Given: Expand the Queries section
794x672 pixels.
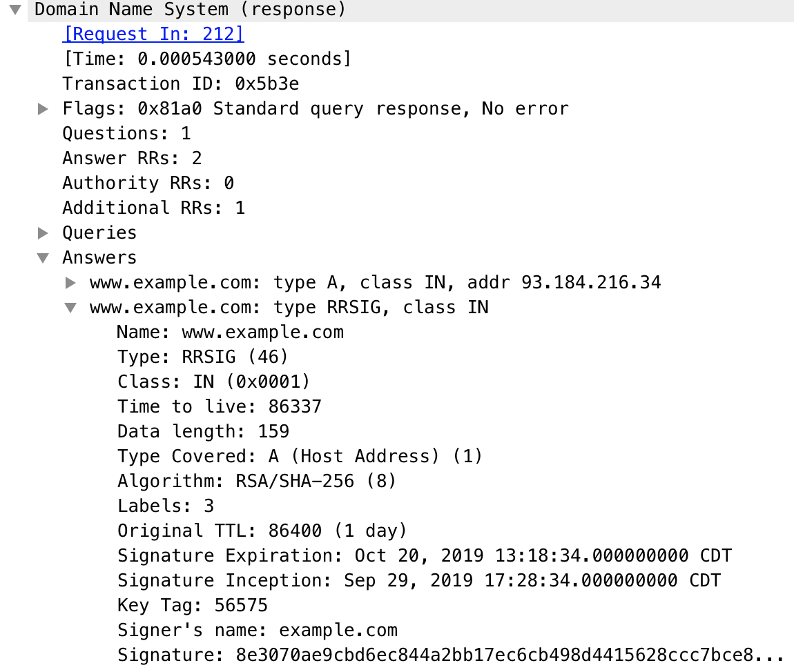Looking at the screenshot, I should [43, 233].
